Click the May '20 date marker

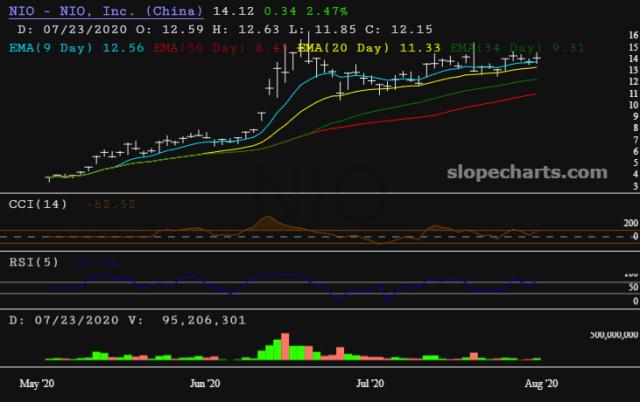click(38, 382)
